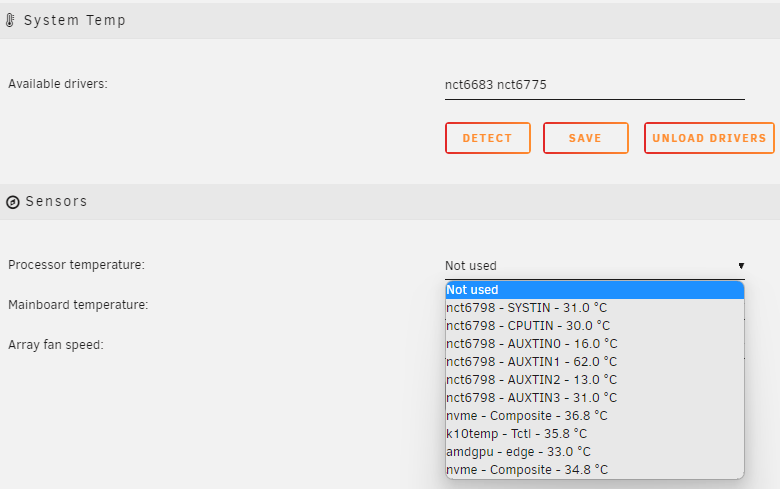Select nct6798 - AUXTIN2 - 13.0 °C
This screenshot has width=780, height=489.
[594, 380]
